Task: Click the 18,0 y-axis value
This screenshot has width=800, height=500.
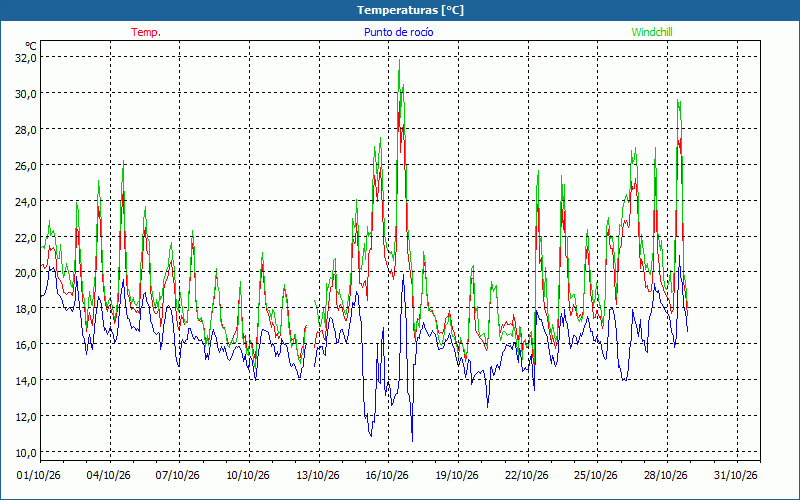Action: coord(26,308)
